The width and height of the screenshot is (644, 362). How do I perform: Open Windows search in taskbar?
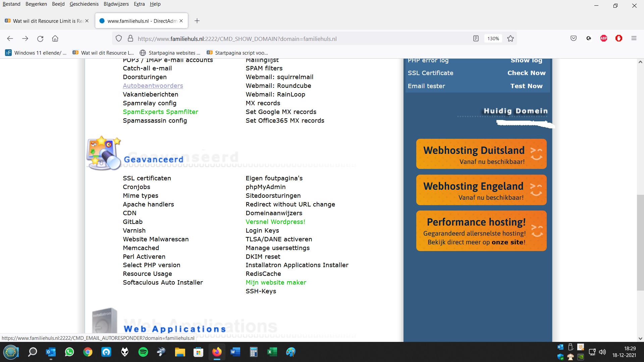33,352
